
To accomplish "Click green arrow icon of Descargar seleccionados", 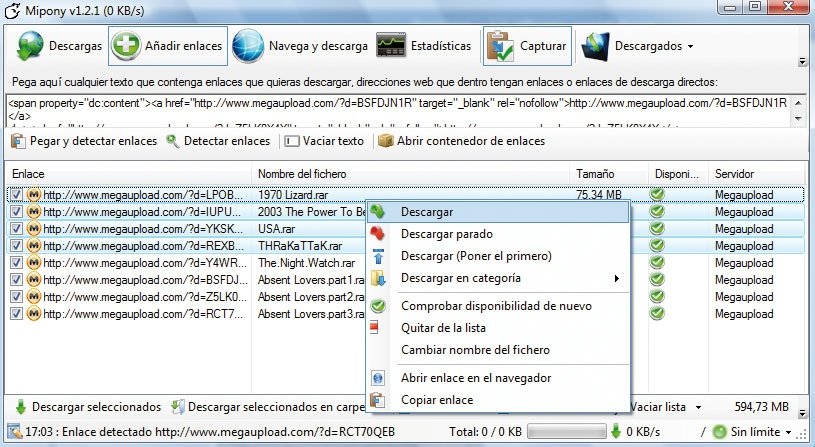I will point(21,406).
